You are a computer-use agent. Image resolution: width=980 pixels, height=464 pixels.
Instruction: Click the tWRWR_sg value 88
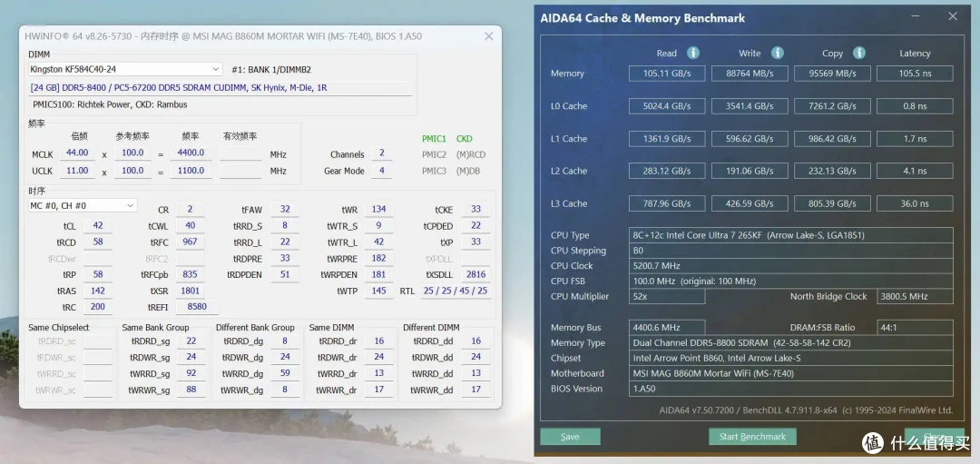[x=191, y=390]
